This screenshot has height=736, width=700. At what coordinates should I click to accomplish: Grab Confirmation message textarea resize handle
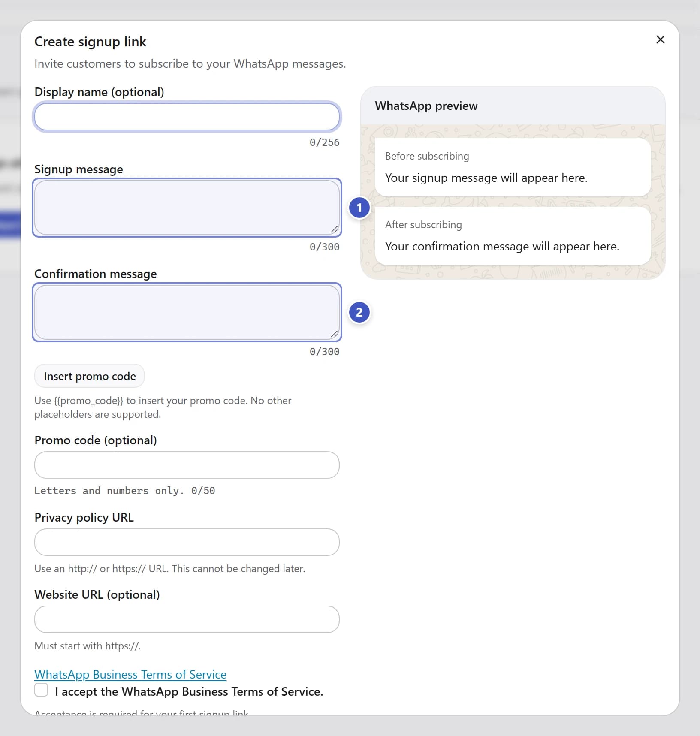click(335, 335)
